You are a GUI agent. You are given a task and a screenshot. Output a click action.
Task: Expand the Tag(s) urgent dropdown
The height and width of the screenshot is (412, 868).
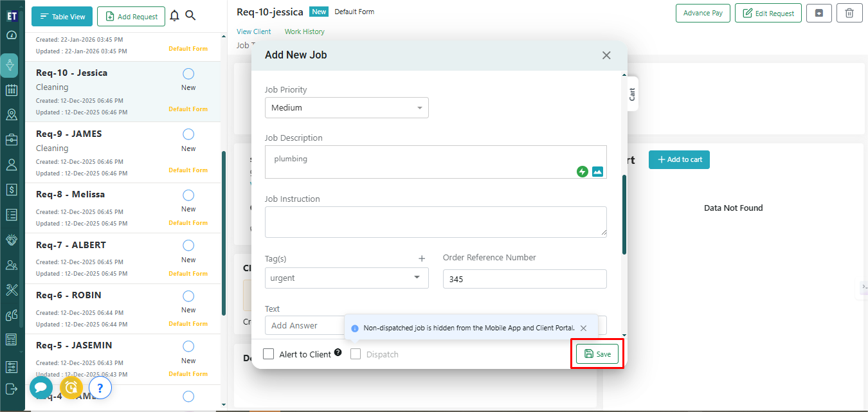tap(347, 278)
